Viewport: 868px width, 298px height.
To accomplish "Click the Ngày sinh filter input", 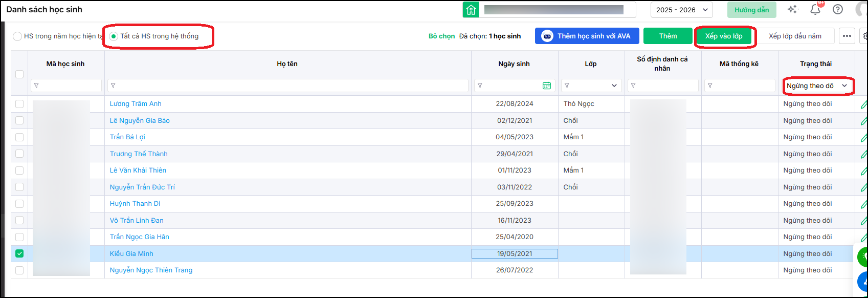I will [515, 86].
